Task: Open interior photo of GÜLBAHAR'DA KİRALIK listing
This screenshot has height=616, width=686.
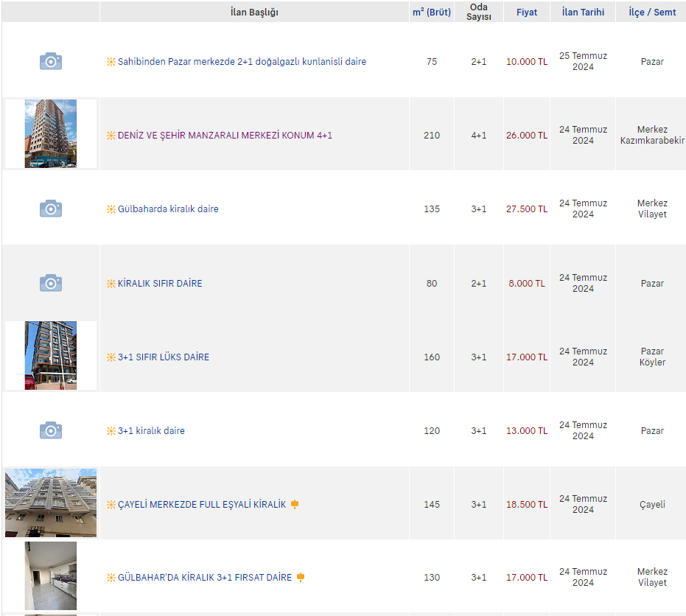Action: click(x=50, y=576)
